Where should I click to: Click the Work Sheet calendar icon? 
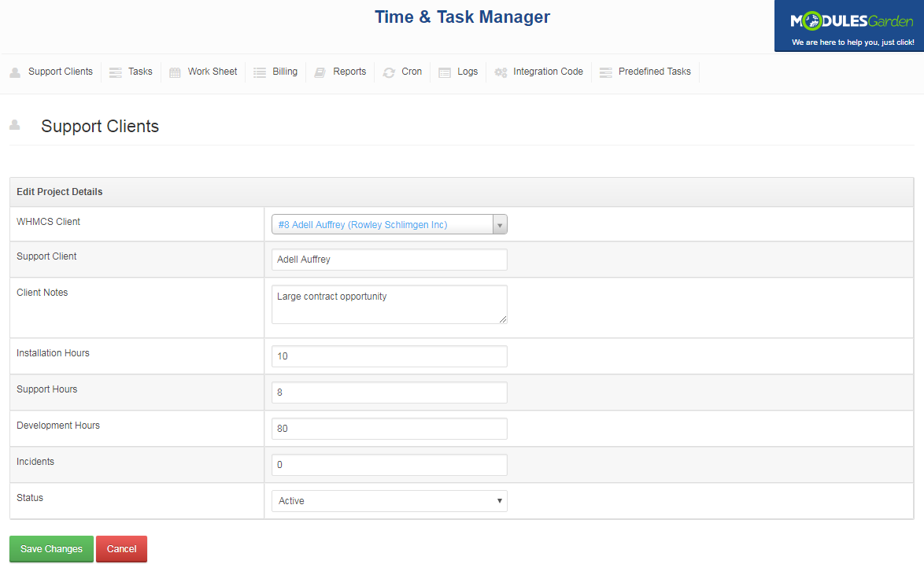pos(175,72)
